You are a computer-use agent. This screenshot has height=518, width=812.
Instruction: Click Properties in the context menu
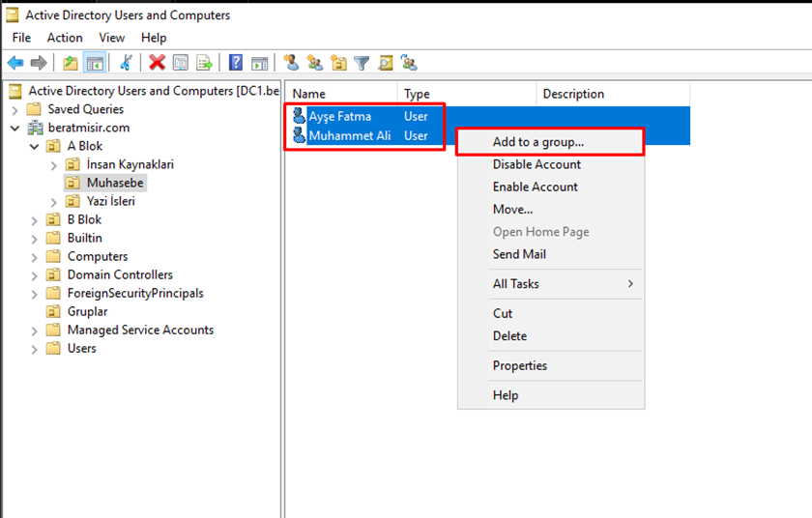[519, 365]
